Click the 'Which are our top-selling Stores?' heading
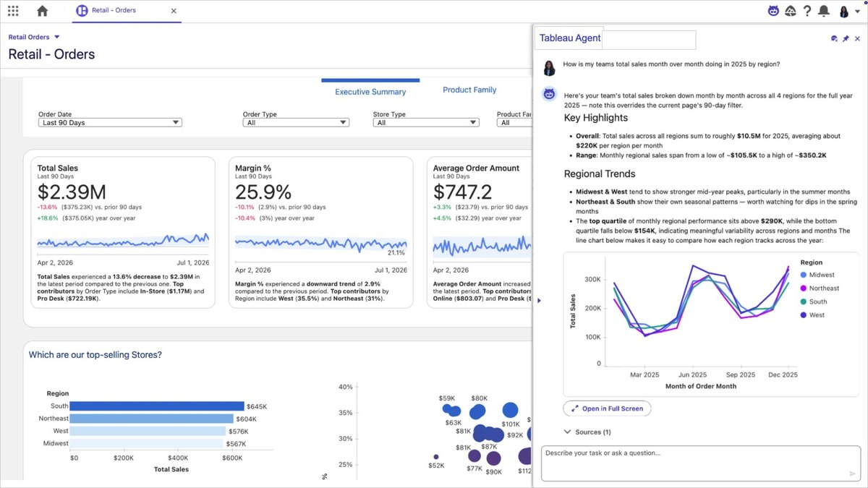 (95, 355)
